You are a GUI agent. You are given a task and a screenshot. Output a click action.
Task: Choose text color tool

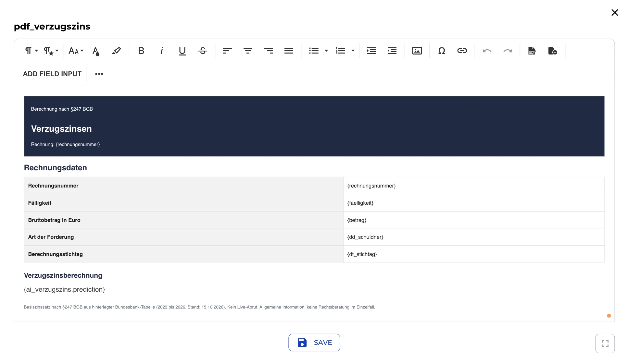tap(96, 51)
